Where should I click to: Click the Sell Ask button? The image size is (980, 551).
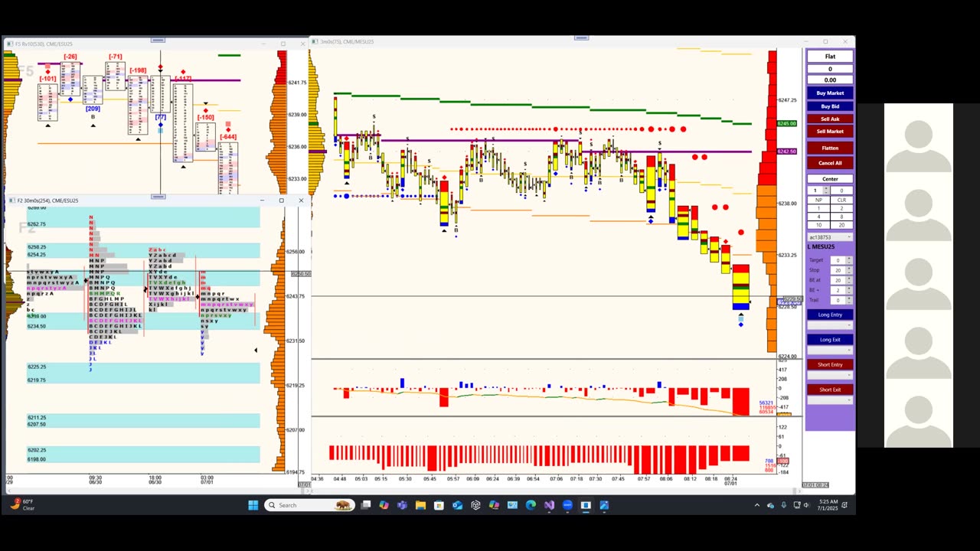[830, 119]
